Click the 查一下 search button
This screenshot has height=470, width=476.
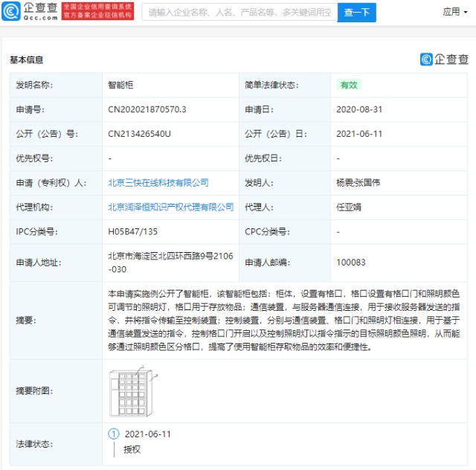coord(357,13)
